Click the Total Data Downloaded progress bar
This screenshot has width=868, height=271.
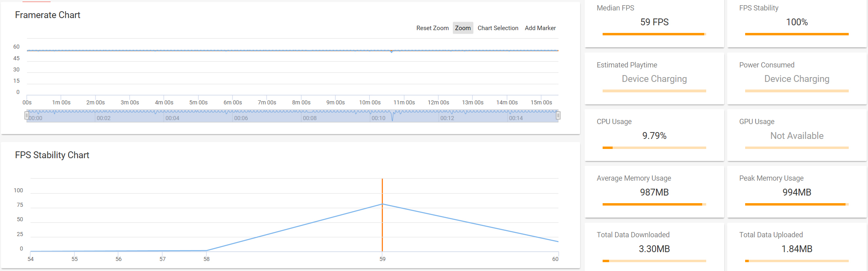point(654,261)
